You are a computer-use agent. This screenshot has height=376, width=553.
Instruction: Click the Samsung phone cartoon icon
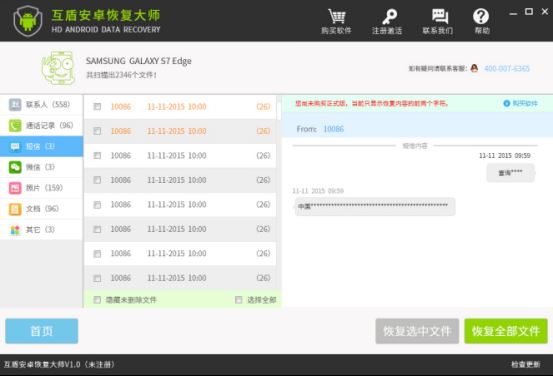(58, 68)
